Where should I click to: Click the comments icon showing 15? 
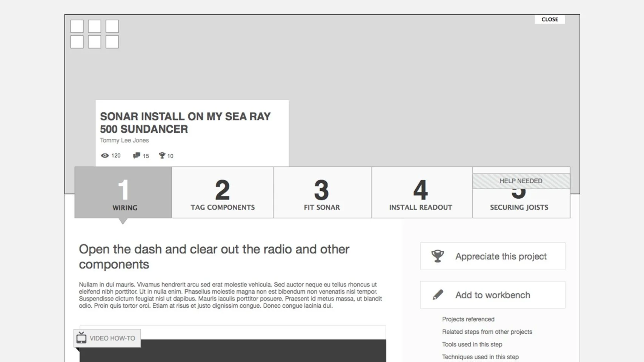tap(137, 155)
